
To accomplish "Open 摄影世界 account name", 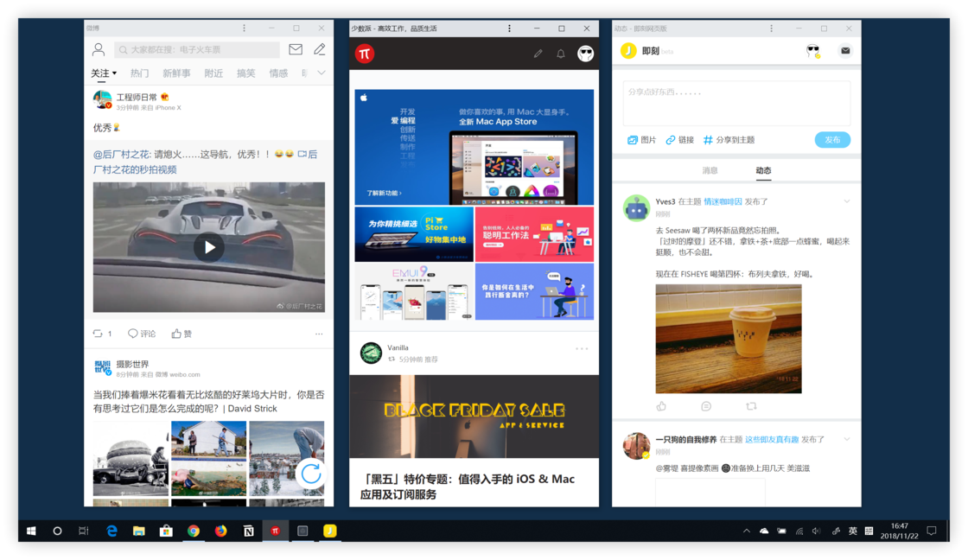I will [133, 365].
